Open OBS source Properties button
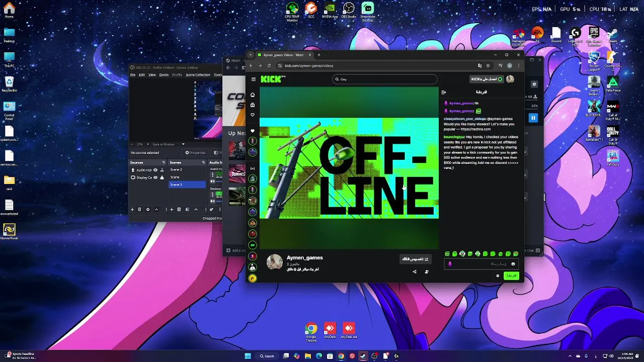644x362 pixels. (195, 152)
